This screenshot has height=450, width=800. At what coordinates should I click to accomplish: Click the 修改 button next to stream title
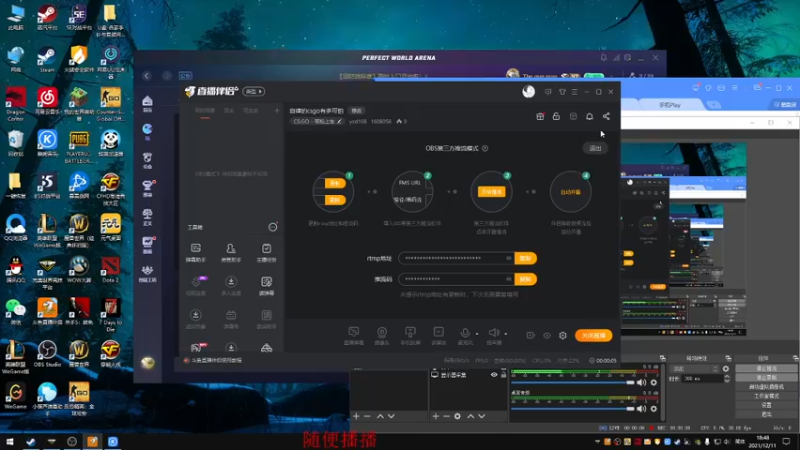tap(356, 111)
